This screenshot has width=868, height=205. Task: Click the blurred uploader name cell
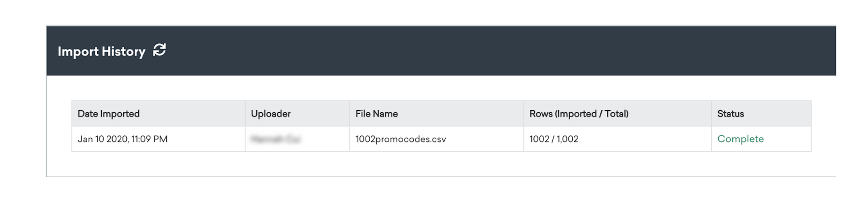coord(275,139)
